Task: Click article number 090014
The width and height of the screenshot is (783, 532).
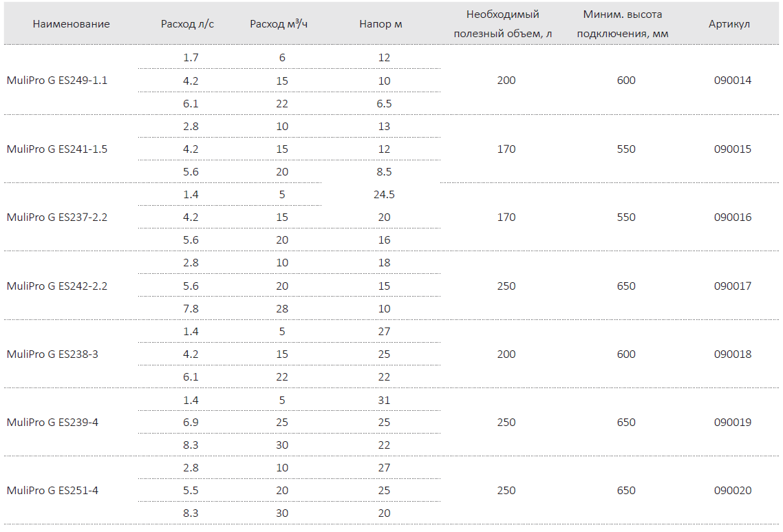Action: 733,81
